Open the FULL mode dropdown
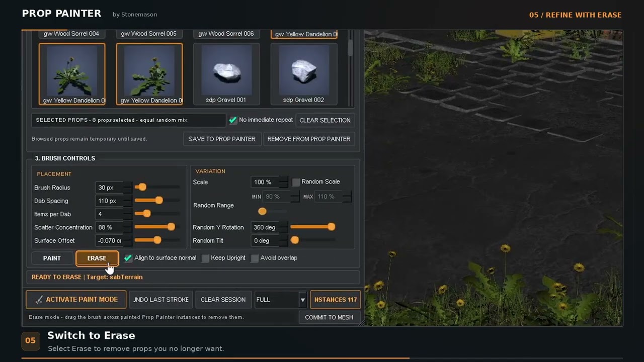The height and width of the screenshot is (362, 644). tap(281, 300)
